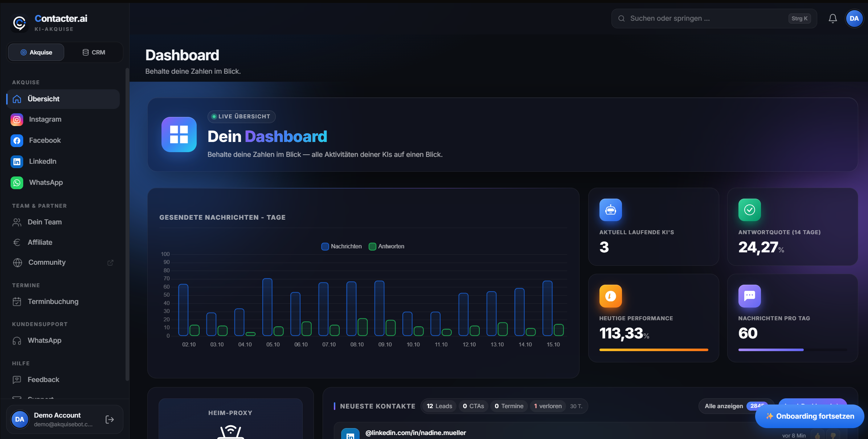Open Dein Team menu item
The height and width of the screenshot is (439, 868).
pos(63,222)
